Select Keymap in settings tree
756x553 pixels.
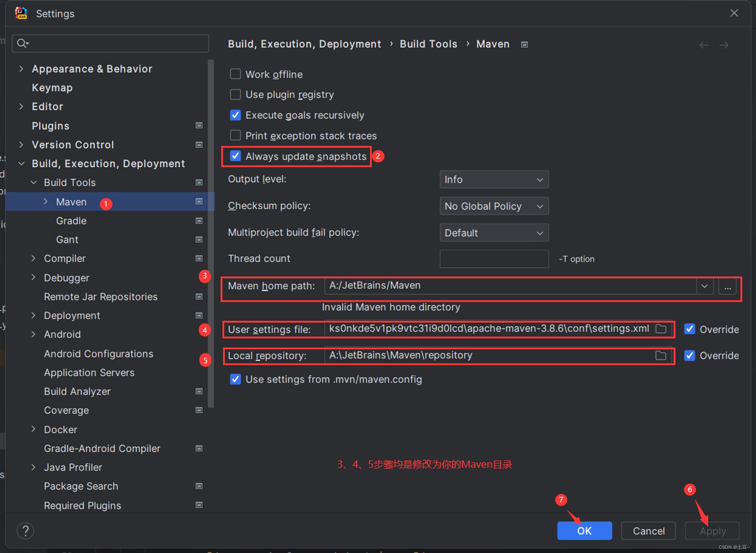pyautogui.click(x=52, y=88)
